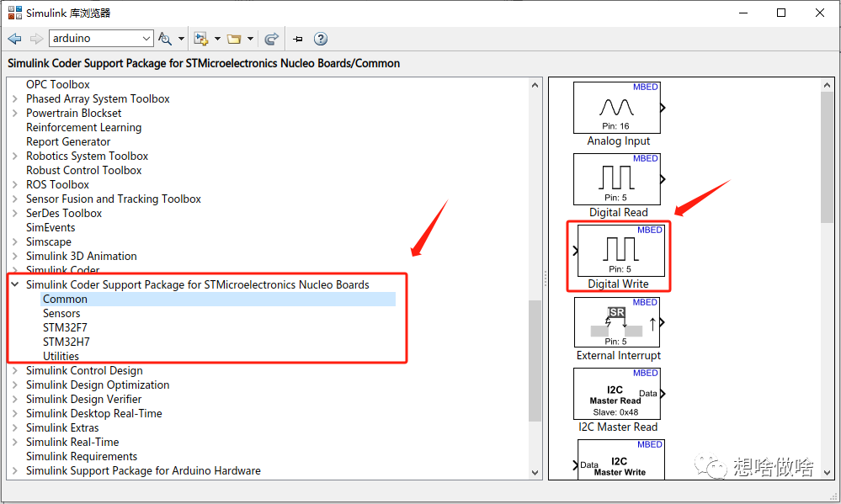Click the refresh library icon
Image resolution: width=841 pixels, height=504 pixels.
pyautogui.click(x=272, y=39)
